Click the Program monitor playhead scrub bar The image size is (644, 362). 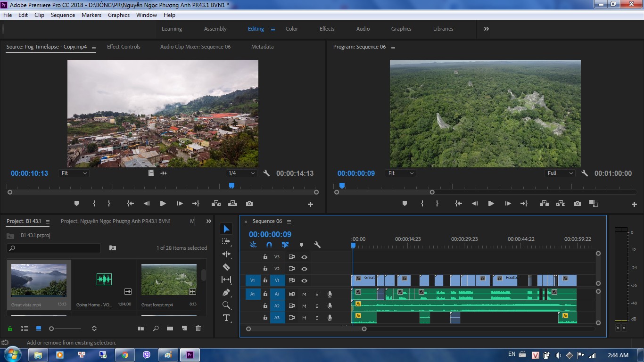(x=485, y=187)
